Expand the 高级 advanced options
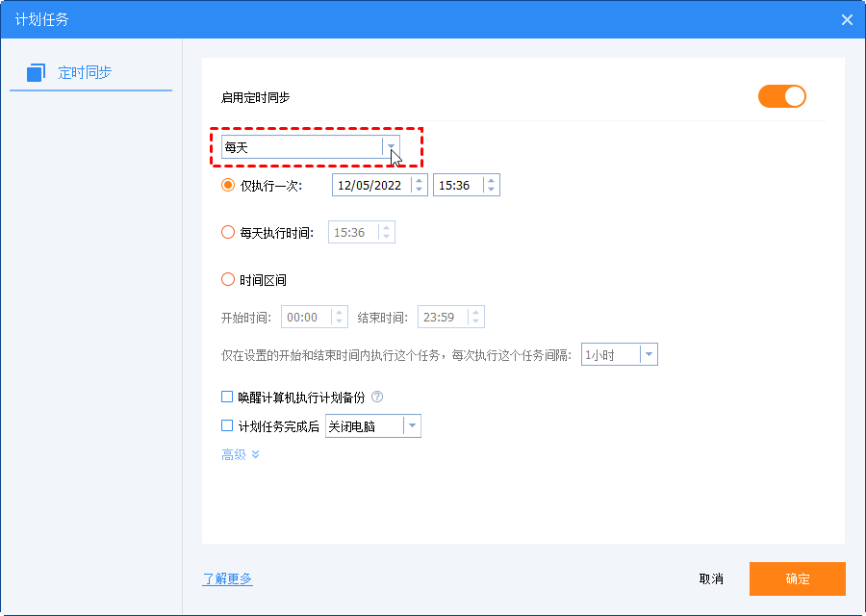 coord(241,454)
